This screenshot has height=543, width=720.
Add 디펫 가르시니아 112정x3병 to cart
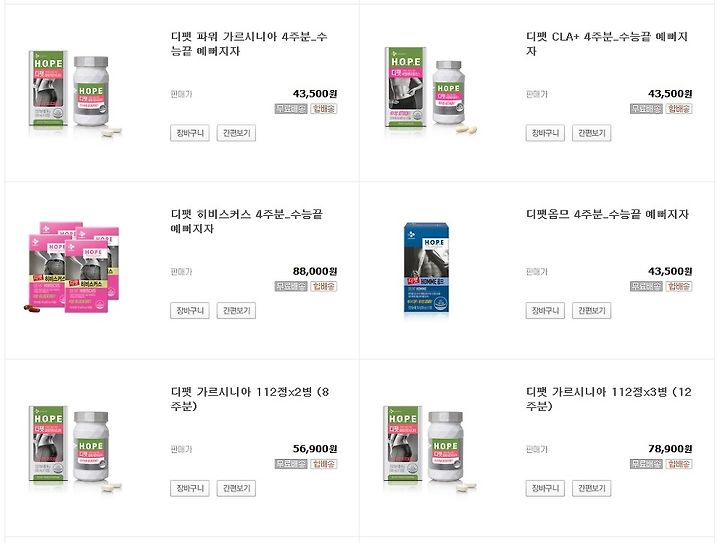click(x=545, y=488)
